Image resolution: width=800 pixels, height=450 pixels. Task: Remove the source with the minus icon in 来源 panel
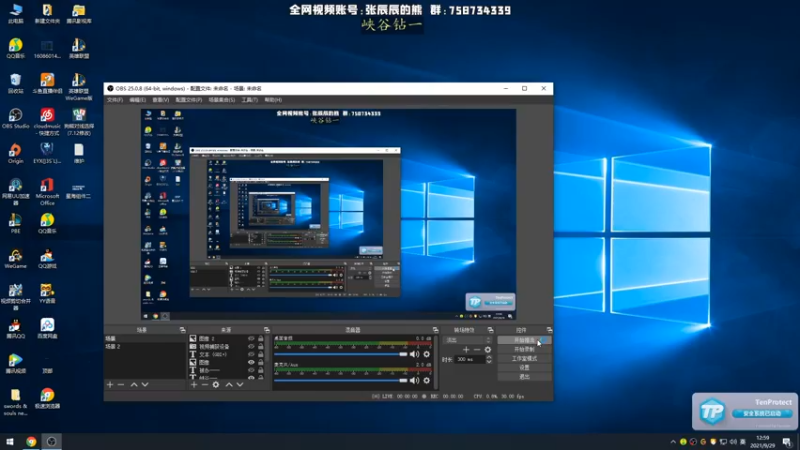click(x=205, y=385)
